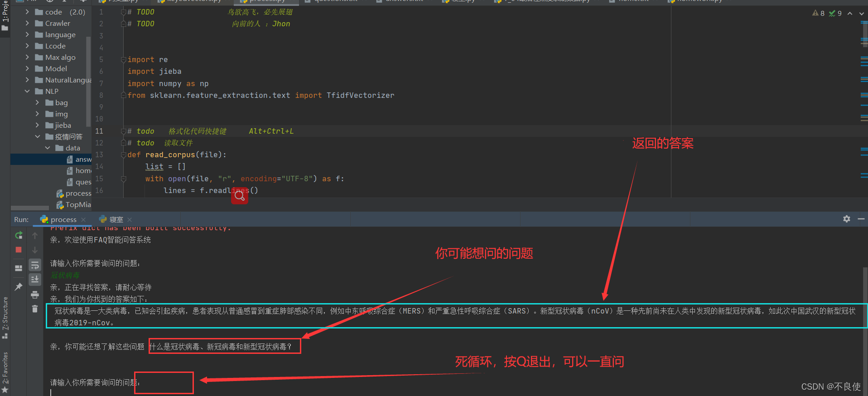Select the Model folder label
This screenshot has height=396, width=868.
point(56,68)
